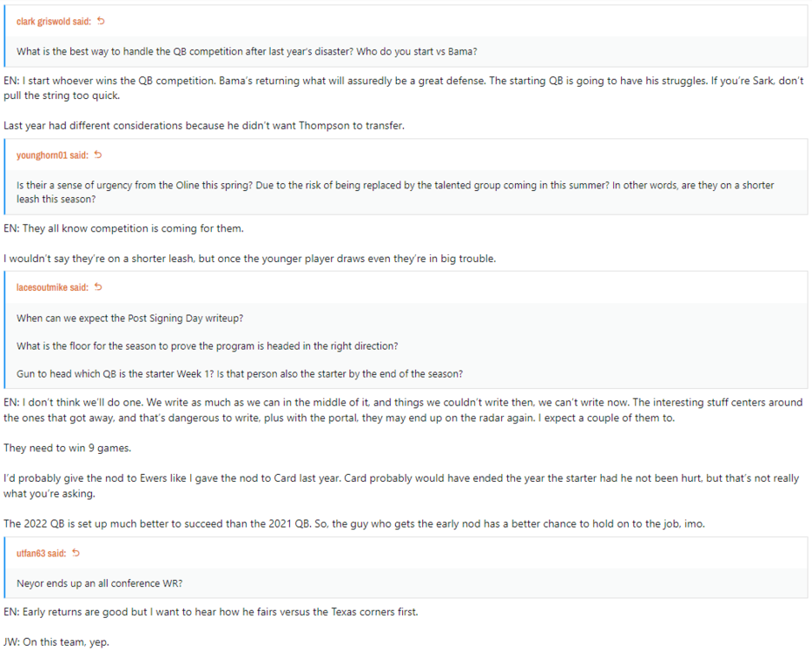Click the go-to-post arrow next to lacesoutmike
The height and width of the screenshot is (651, 812).
click(x=99, y=287)
